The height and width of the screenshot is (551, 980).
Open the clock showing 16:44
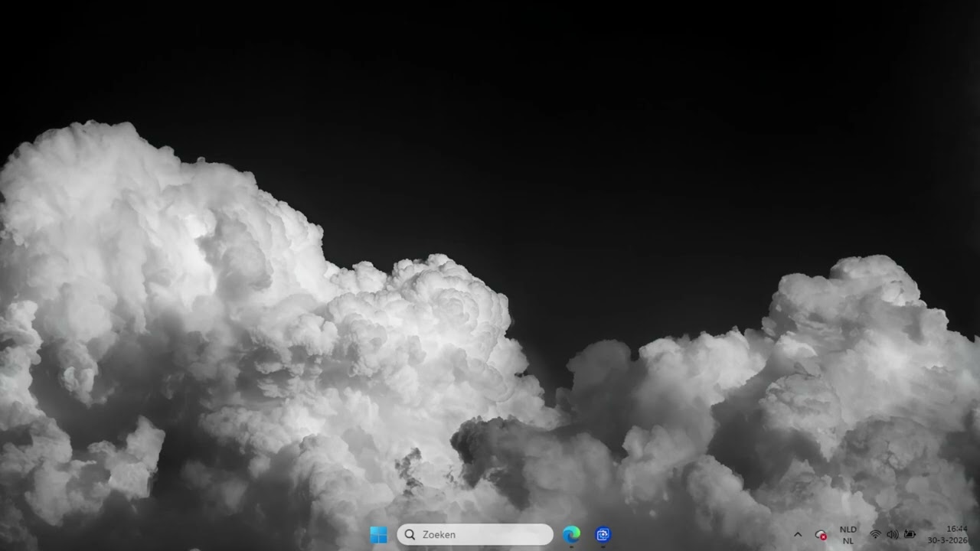tap(947, 534)
